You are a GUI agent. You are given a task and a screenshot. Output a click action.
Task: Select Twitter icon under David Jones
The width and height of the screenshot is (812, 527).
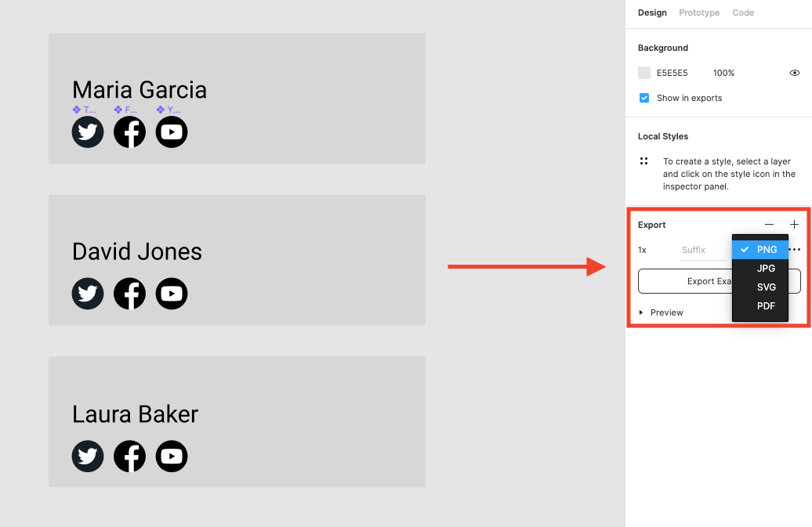pyautogui.click(x=88, y=294)
